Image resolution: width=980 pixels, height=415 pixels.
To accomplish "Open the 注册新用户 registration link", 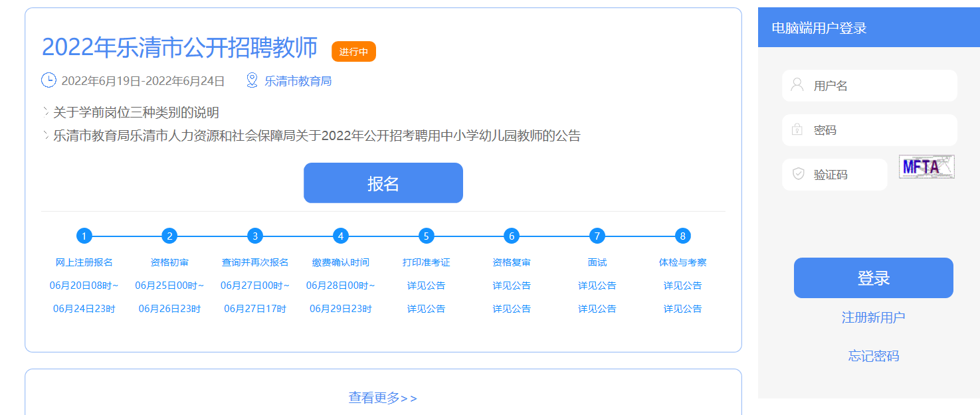I will click(x=873, y=317).
